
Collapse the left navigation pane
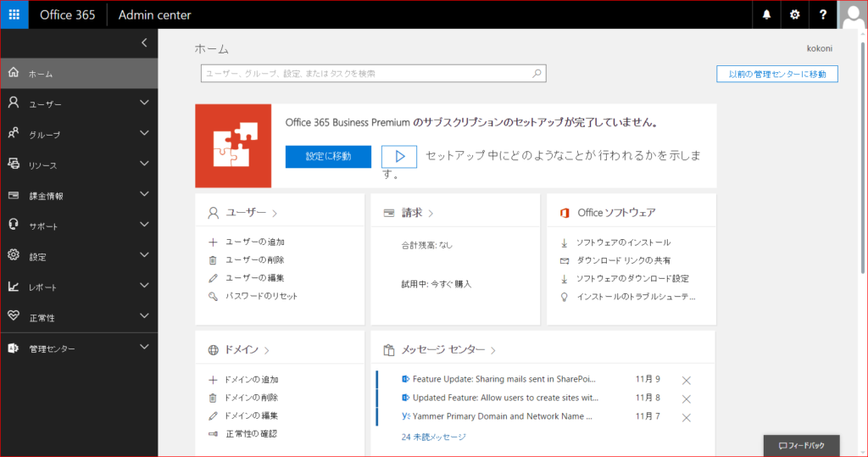pyautogui.click(x=144, y=42)
